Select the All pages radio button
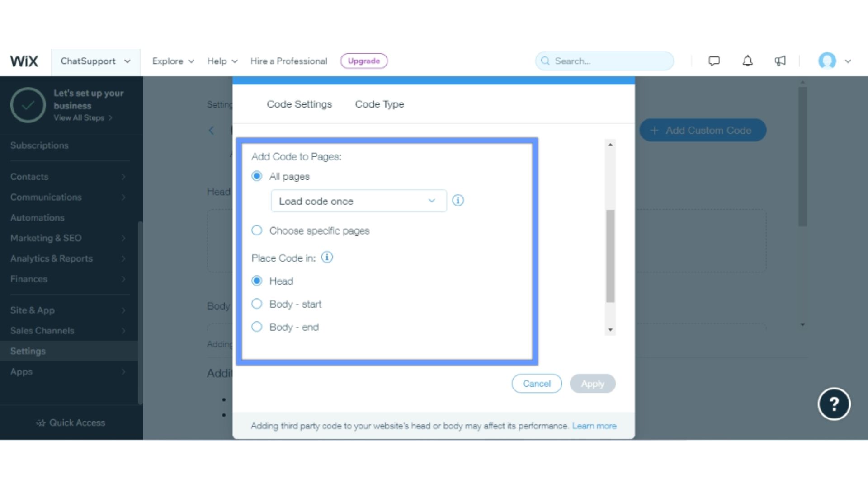 pyautogui.click(x=256, y=176)
